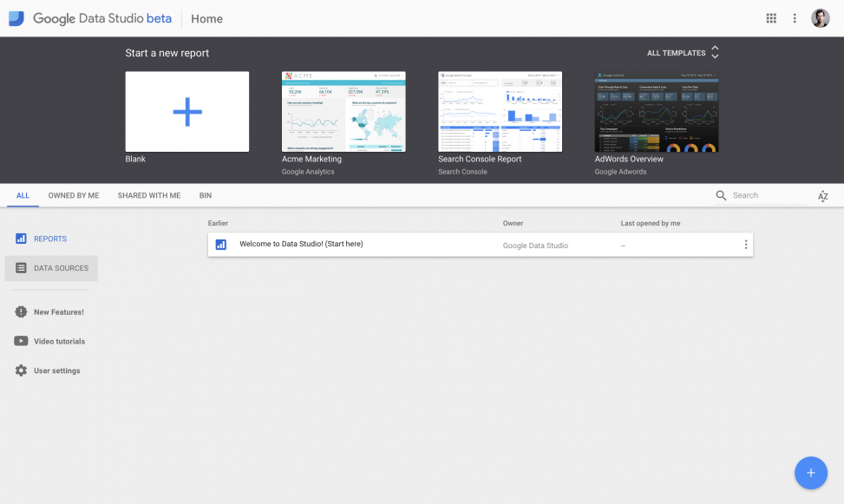Open the Search Console Report template thumbnail

[x=500, y=111]
